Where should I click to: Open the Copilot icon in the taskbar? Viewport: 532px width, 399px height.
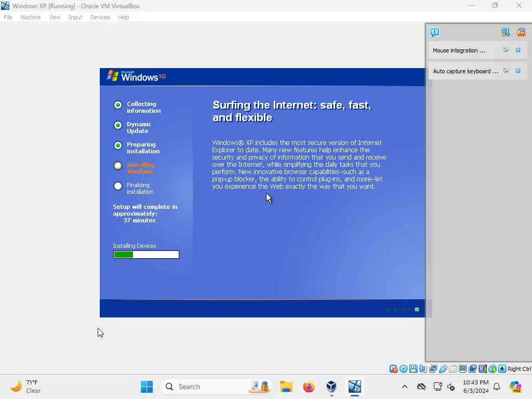click(x=515, y=387)
